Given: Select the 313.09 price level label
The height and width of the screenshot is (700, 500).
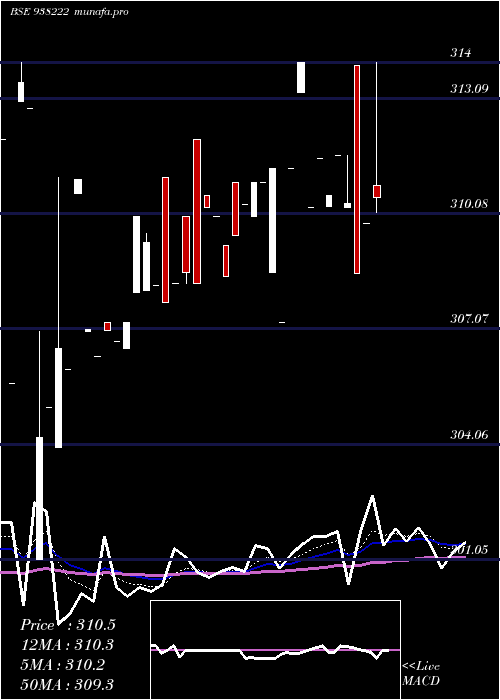Looking at the screenshot, I should point(469,89).
